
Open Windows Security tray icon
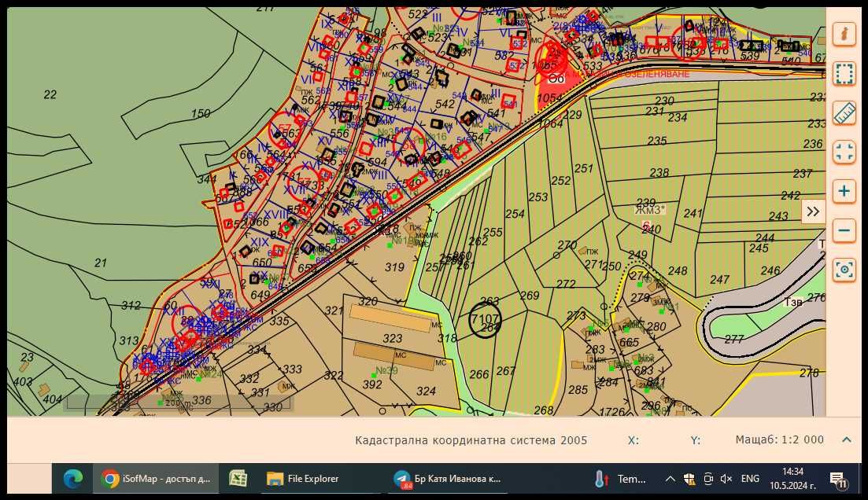(x=689, y=479)
